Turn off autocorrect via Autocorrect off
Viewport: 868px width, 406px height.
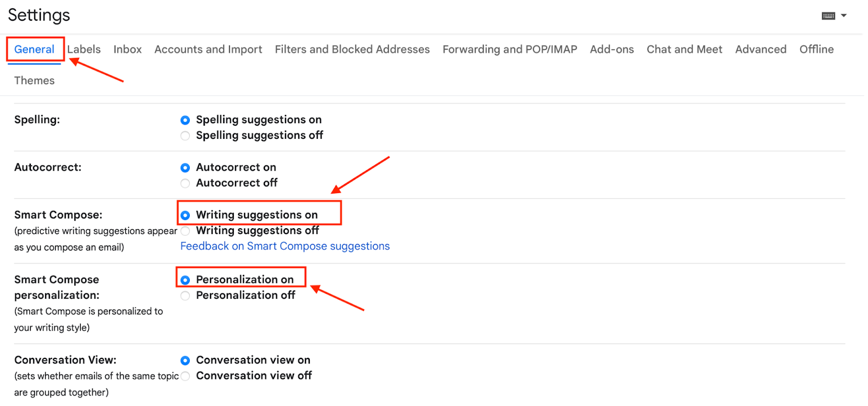click(184, 183)
